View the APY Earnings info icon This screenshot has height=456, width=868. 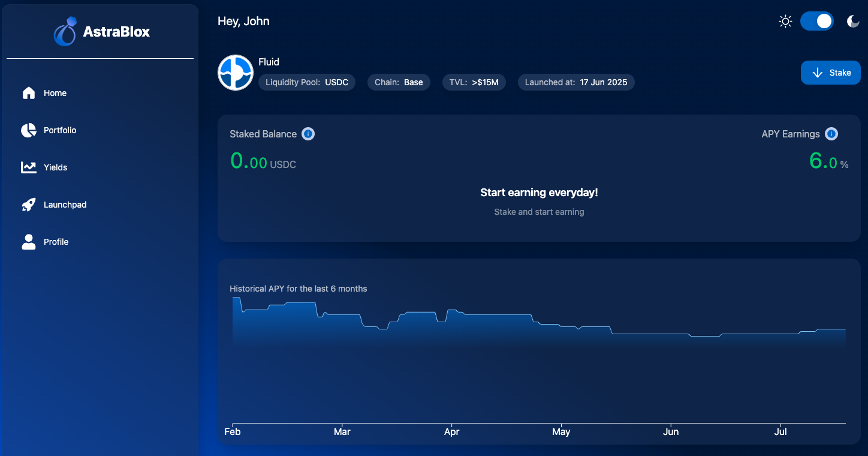coord(831,134)
